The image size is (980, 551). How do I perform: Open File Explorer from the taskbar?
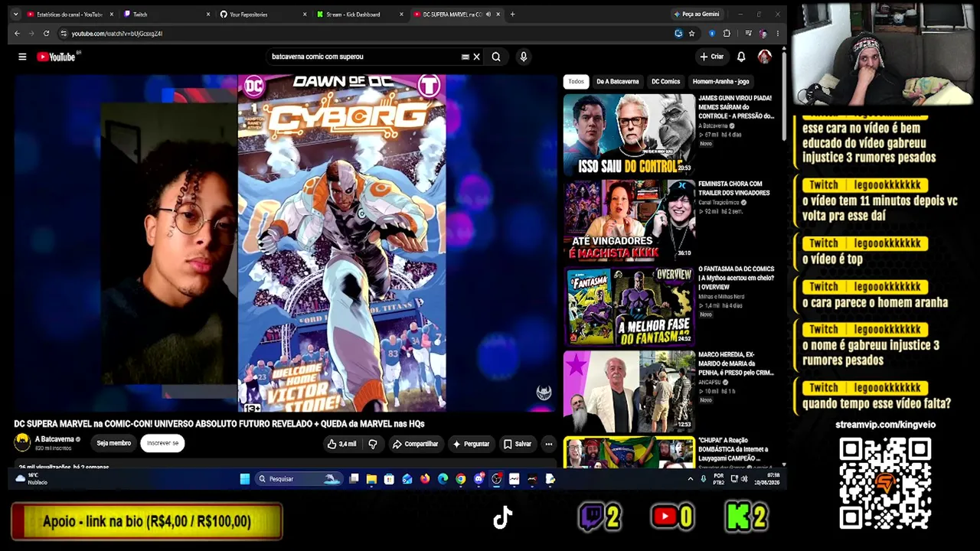pyautogui.click(x=371, y=479)
